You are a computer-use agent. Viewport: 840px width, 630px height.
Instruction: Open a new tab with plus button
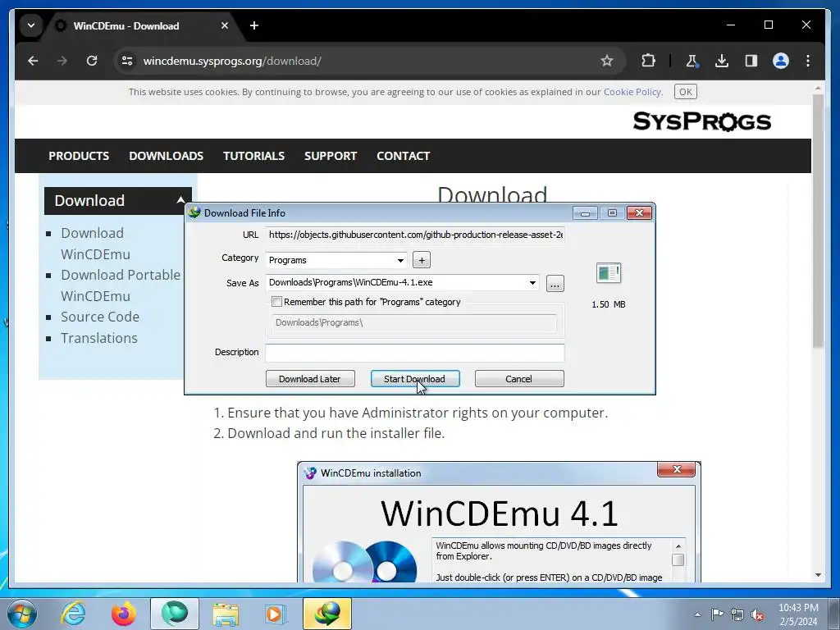click(254, 25)
